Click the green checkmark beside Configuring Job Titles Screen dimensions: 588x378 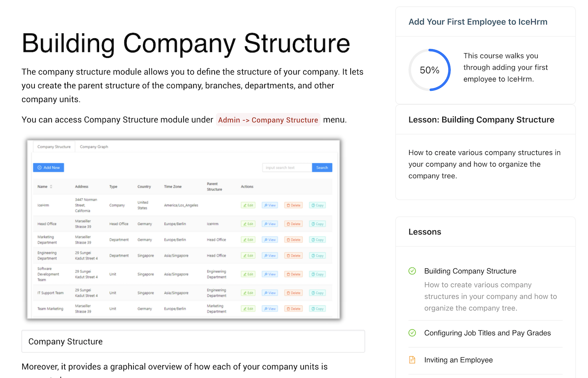click(412, 333)
